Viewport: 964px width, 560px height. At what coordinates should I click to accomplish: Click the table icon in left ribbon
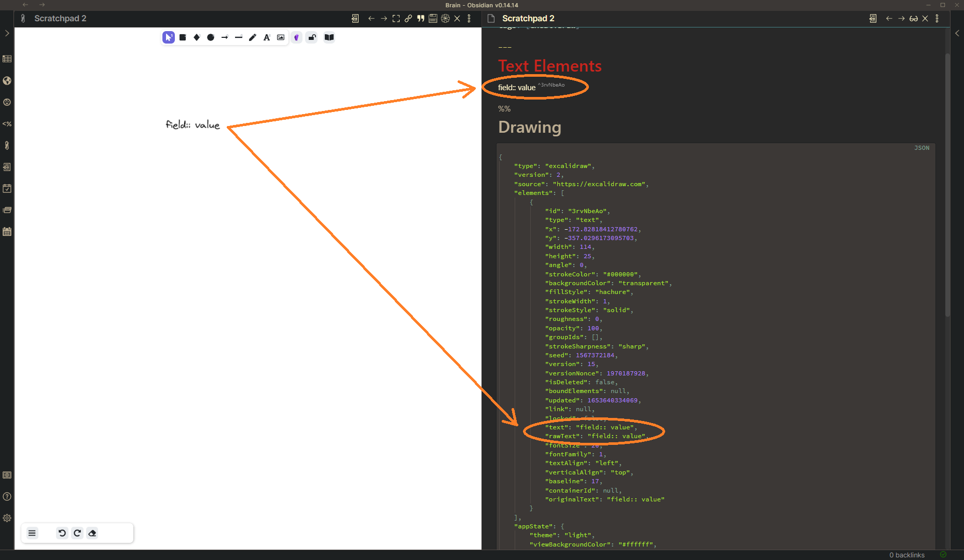pyautogui.click(x=7, y=59)
